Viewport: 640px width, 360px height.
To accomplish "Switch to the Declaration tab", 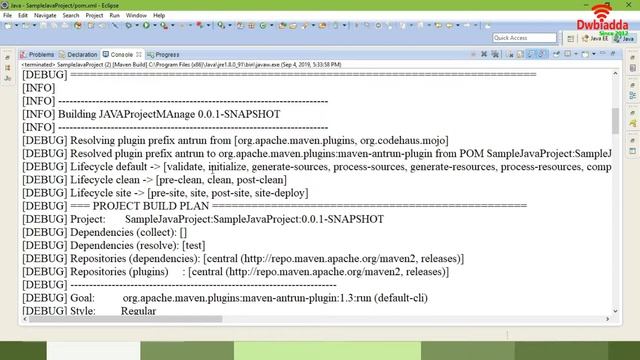I will (x=78, y=54).
